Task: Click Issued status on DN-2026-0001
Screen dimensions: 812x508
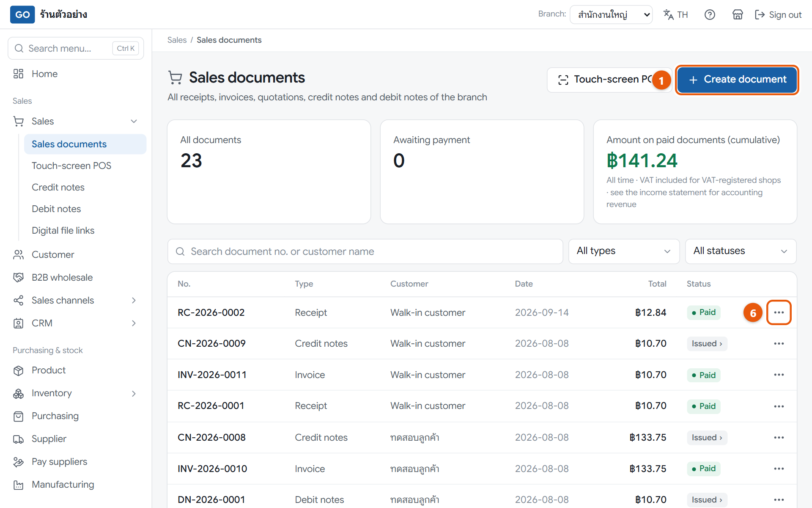Action: pos(707,500)
